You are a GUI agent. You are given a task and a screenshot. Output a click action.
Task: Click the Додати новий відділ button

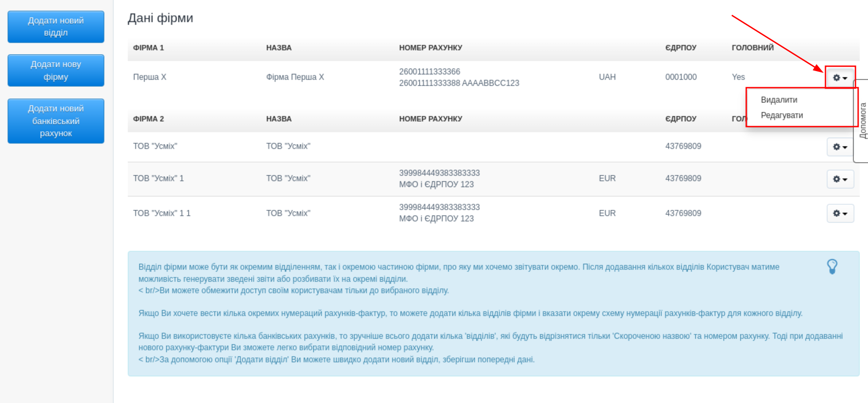tap(56, 27)
